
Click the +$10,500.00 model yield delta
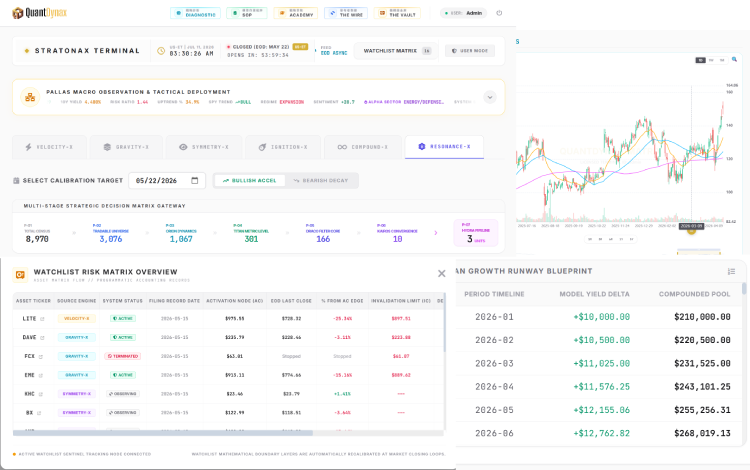coord(602,340)
